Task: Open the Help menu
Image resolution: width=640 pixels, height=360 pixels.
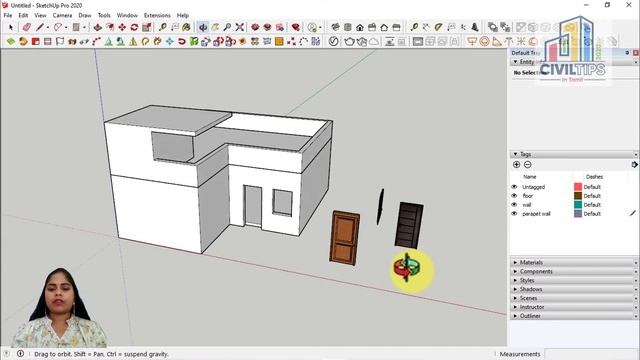Action: [x=183, y=15]
